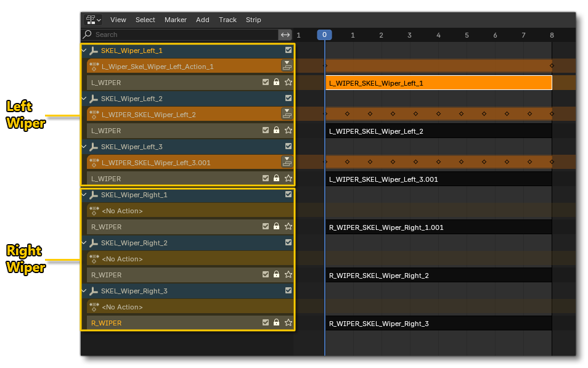
Task: Click the armature icon beside SKEL_Wiper_Left_1
Action: (x=92, y=50)
